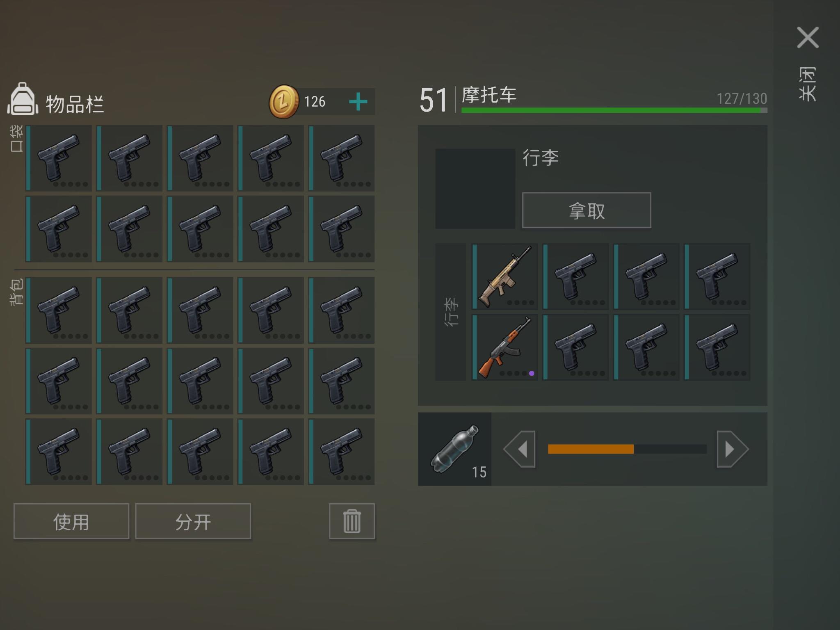Click the right arrow beside fuel bar
The width and height of the screenshot is (840, 630).
point(733,449)
